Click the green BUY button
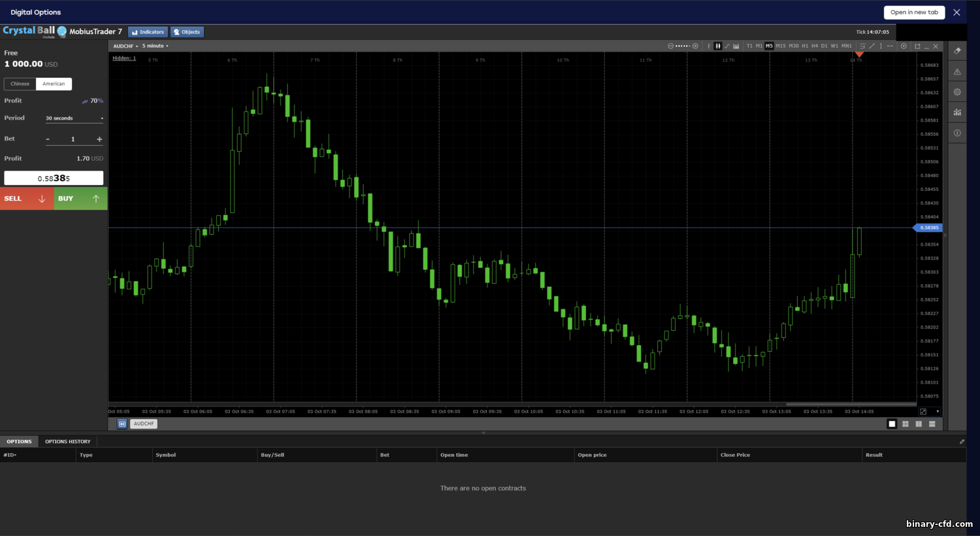The width and height of the screenshot is (980, 536). 80,199
